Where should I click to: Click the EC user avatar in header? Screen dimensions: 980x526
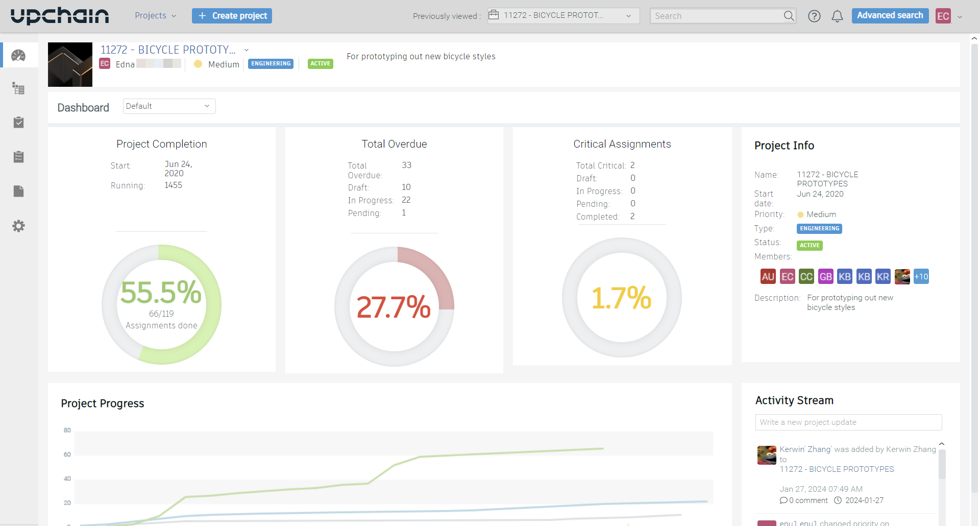pyautogui.click(x=943, y=16)
